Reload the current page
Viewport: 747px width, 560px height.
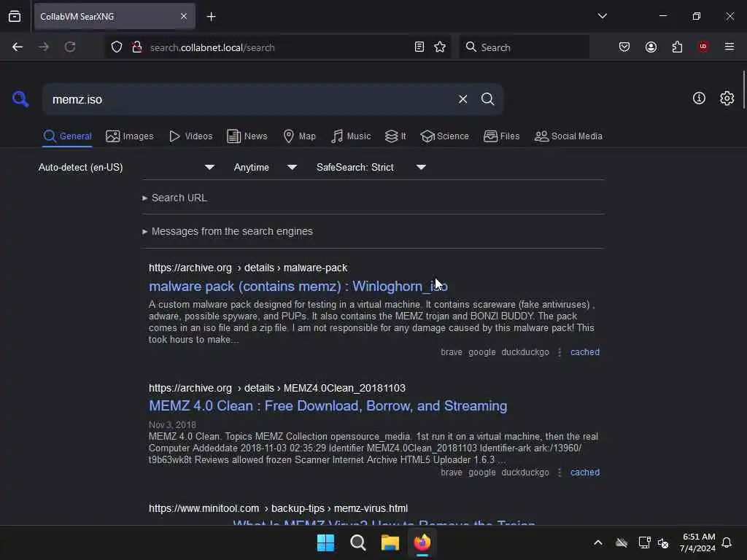(70, 47)
